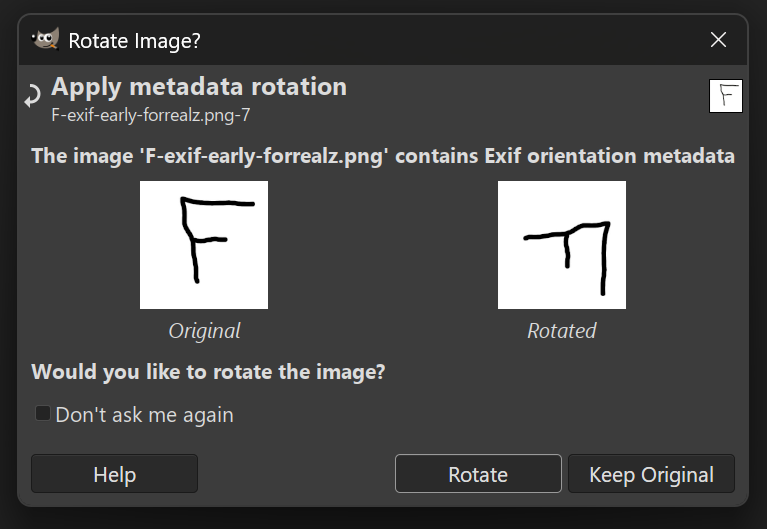Screen dimensions: 767x529
Task: Select the Rotated F image thumbnail
Action: click(562, 245)
